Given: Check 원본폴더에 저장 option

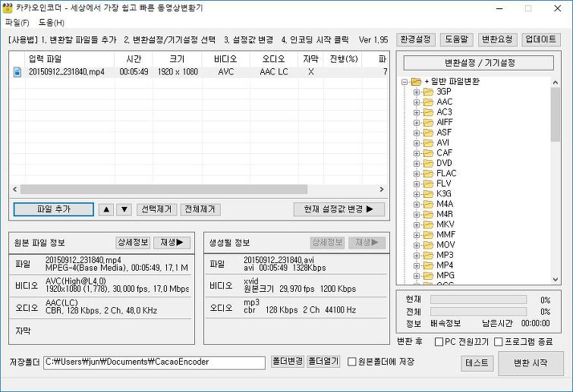Looking at the screenshot, I should click(x=351, y=362).
